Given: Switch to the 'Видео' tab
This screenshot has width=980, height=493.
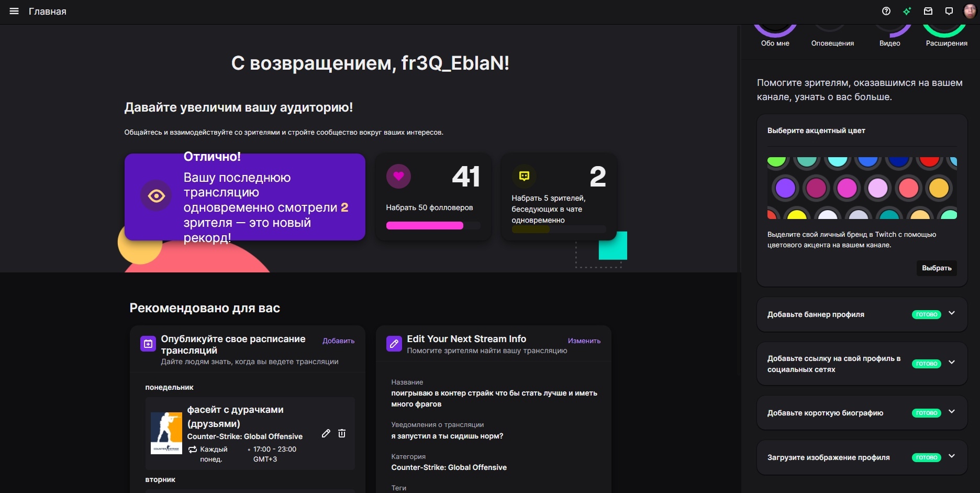Looking at the screenshot, I should pos(890,43).
